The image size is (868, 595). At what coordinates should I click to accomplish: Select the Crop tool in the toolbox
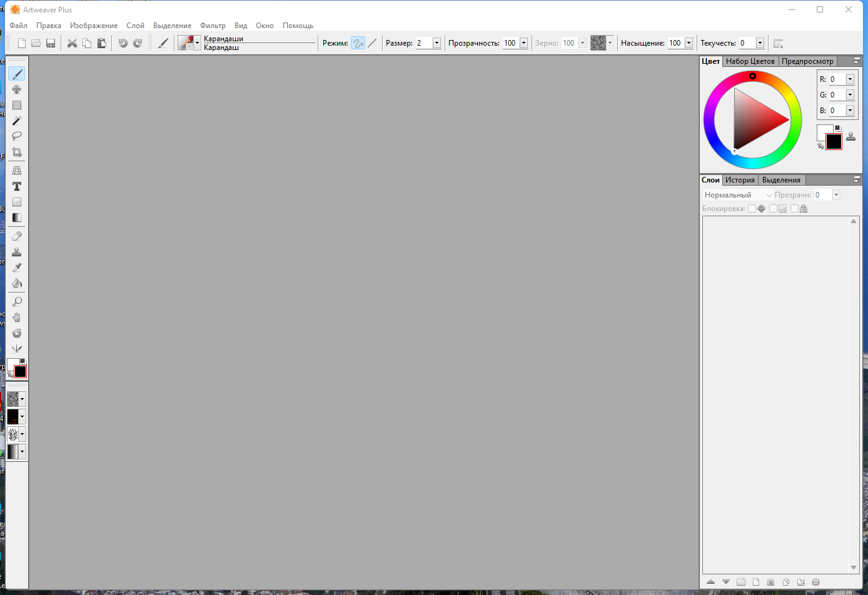coord(17,152)
